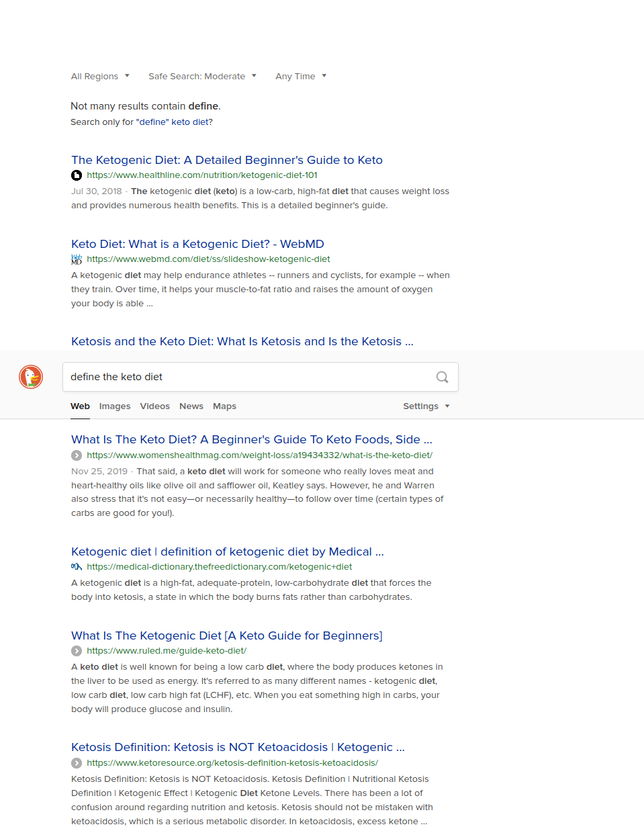This screenshot has width=644, height=835.
Task: Click the 'Jul 30, 2018' date text
Action: 97,191
